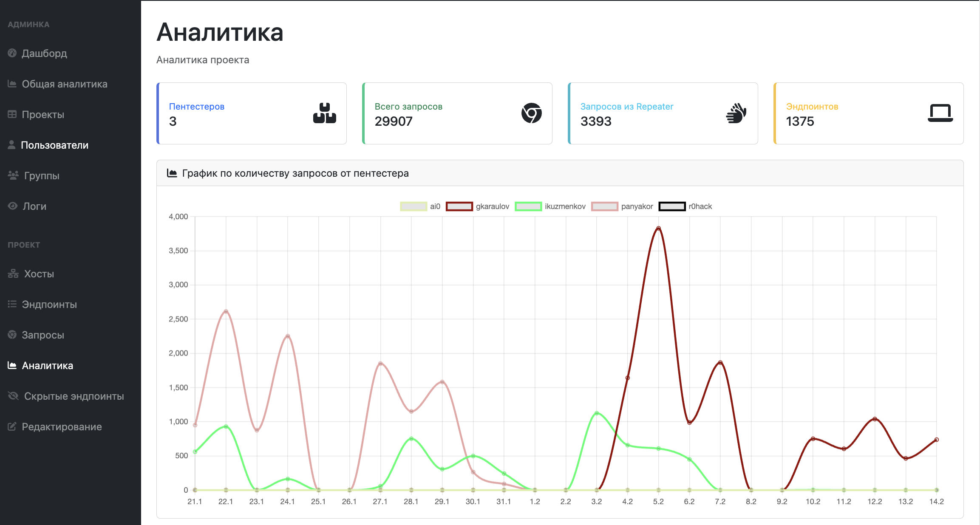This screenshot has width=980, height=525.
Task: Navigate to Скрытые эндпоинты link
Action: point(74,396)
